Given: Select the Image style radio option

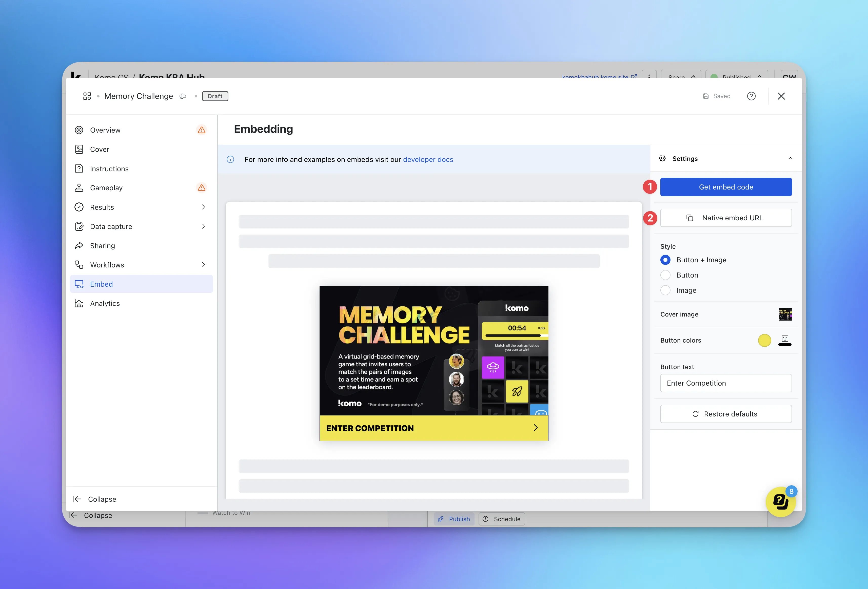Looking at the screenshot, I should click(665, 290).
